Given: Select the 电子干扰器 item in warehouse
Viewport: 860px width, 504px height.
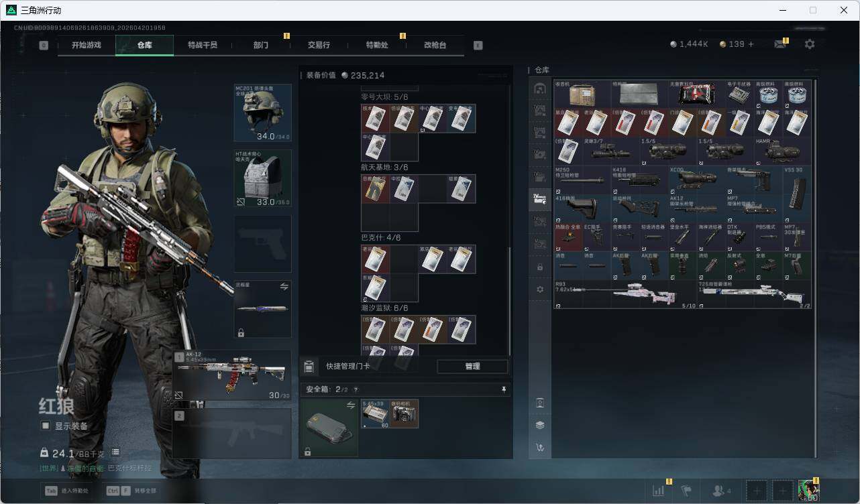Looking at the screenshot, I should (x=739, y=94).
